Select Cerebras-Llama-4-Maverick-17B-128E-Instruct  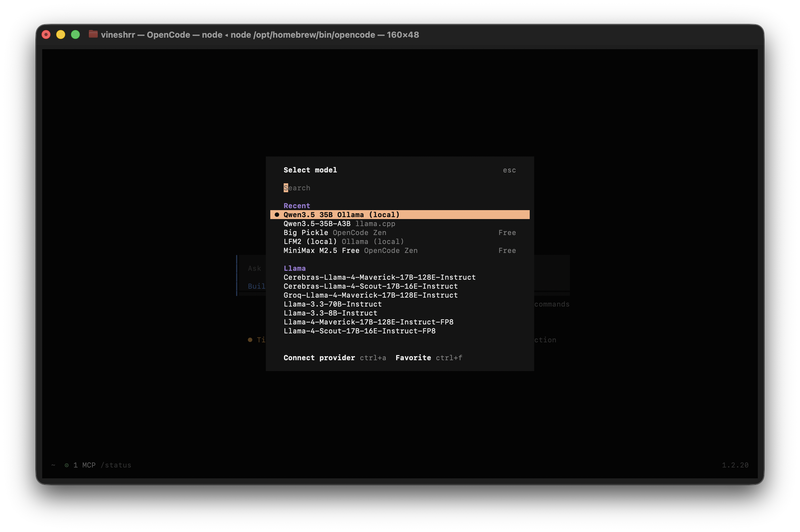tap(380, 277)
